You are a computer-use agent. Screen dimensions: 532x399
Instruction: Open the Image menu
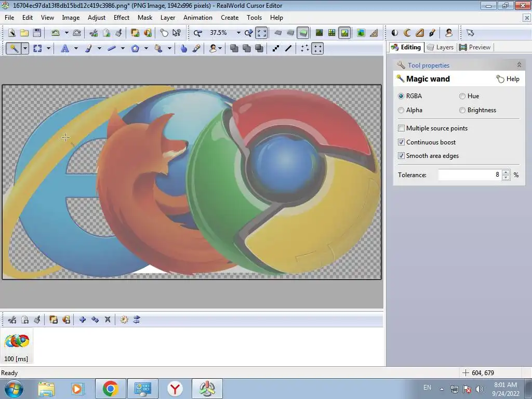(x=71, y=18)
